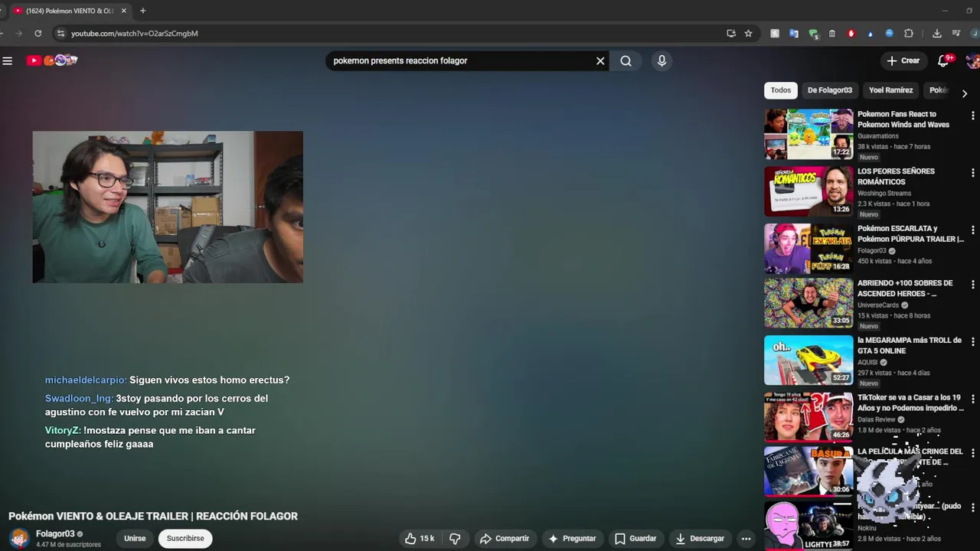Screen dimensions: 980x551
Task: Open Google Translate extension icon
Action: pos(794,34)
